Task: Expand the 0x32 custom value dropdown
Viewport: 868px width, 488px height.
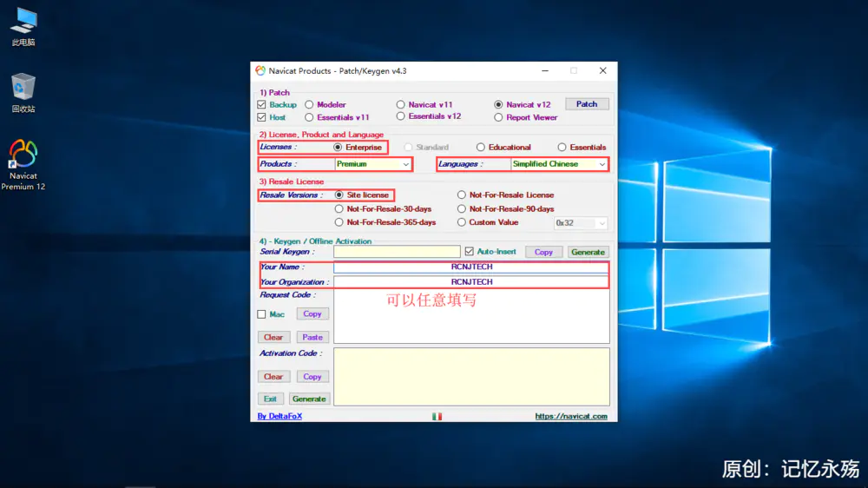Action: [x=581, y=222]
